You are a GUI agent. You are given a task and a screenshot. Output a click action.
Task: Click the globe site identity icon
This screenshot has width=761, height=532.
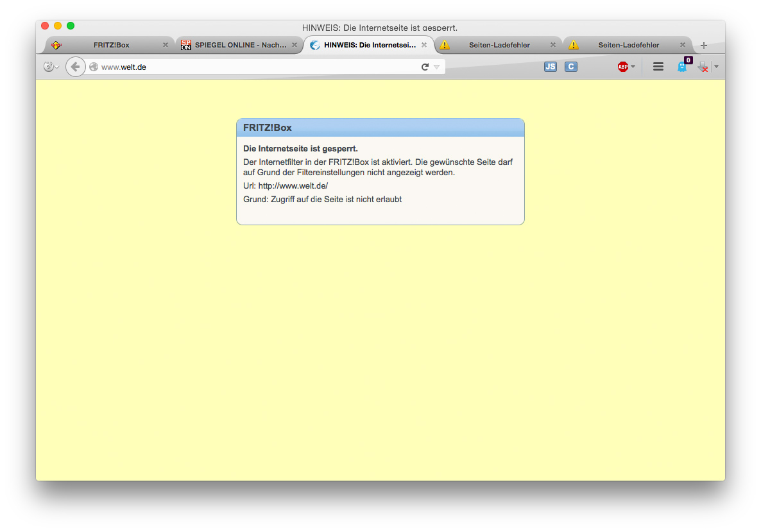pyautogui.click(x=94, y=67)
